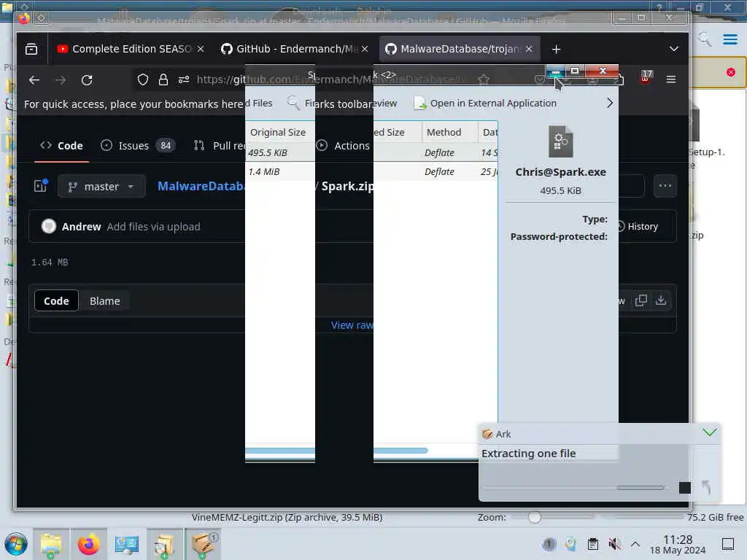
Task: Click the Andrew commit author link
Action: (81, 227)
